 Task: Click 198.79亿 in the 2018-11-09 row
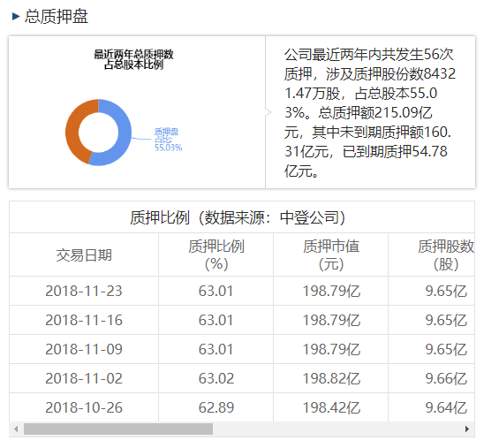point(331,349)
